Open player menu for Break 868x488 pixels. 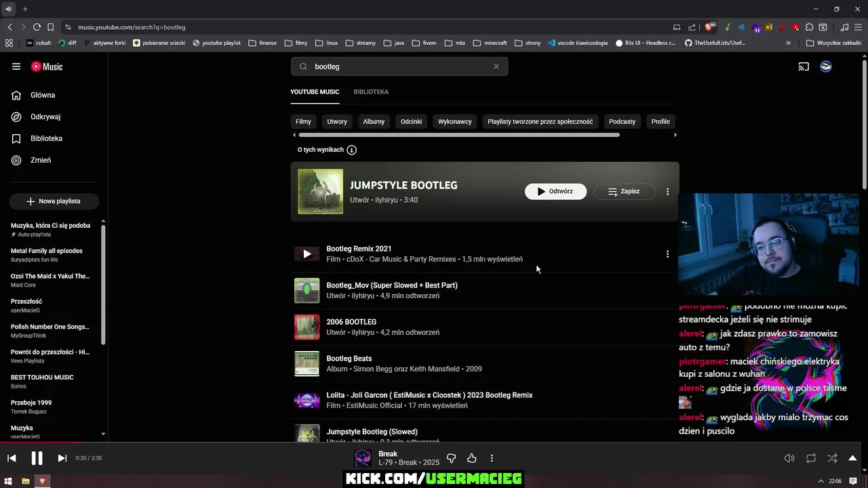point(492,458)
